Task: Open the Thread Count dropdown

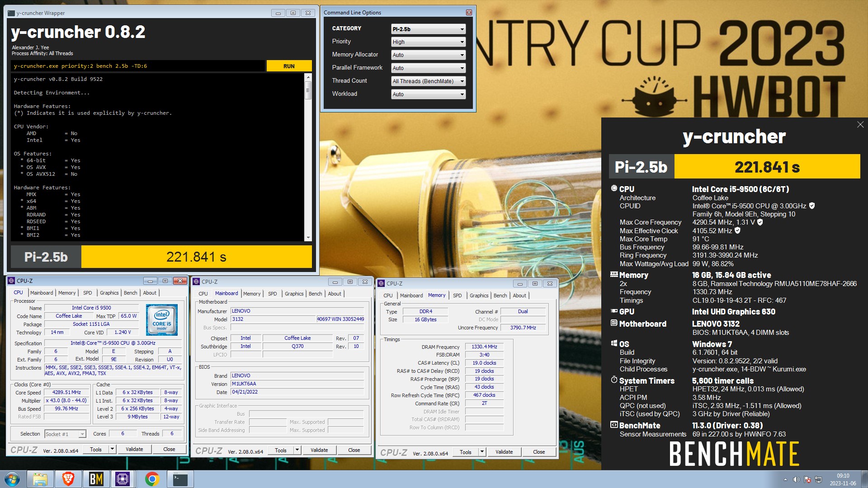Action: 428,81
